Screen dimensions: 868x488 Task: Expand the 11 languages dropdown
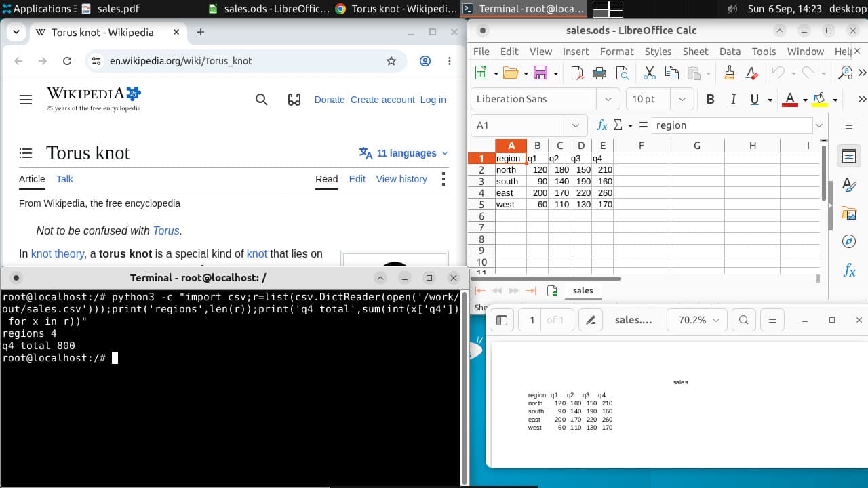(x=403, y=153)
